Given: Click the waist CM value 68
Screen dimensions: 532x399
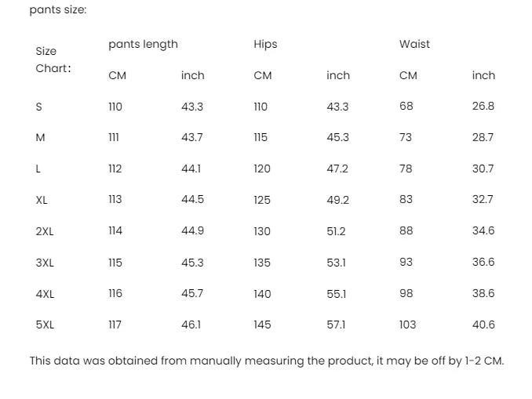Looking at the screenshot, I should pyautogui.click(x=406, y=107).
